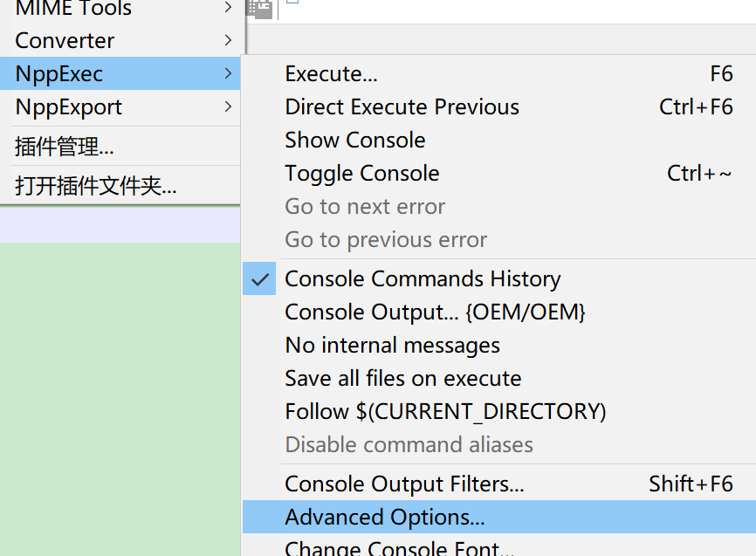Open Advanced Options
The height and width of the screenshot is (556, 756).
[384, 517]
